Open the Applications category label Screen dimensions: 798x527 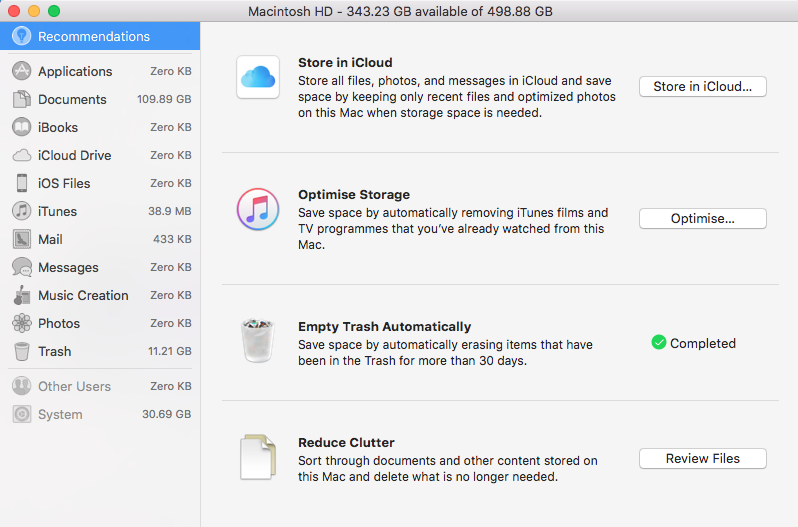(x=75, y=71)
